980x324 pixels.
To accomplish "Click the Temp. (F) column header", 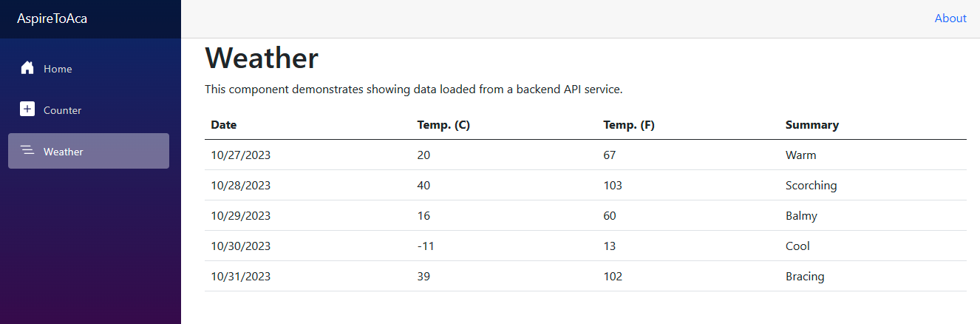I will point(629,125).
